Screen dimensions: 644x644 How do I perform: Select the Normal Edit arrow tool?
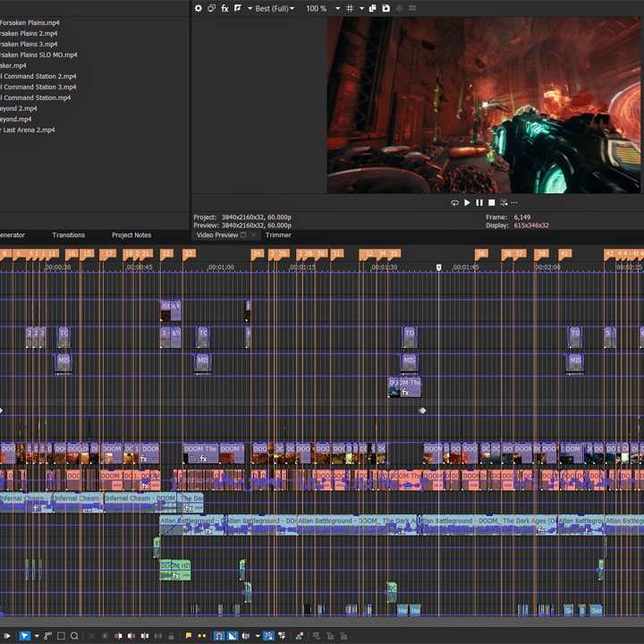(x=24, y=636)
